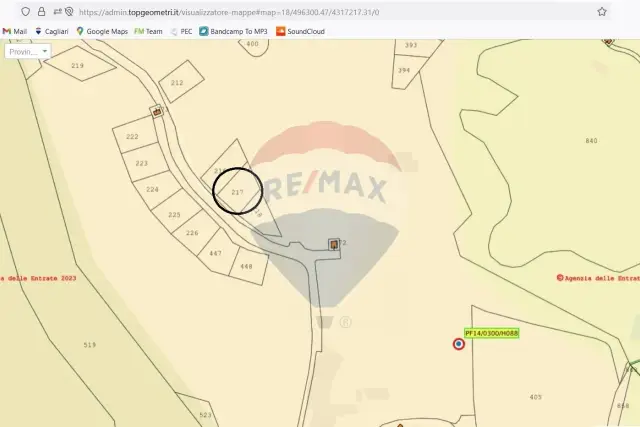640x427 pixels.
Task: Open the Mail bookmark
Action: tap(15, 31)
